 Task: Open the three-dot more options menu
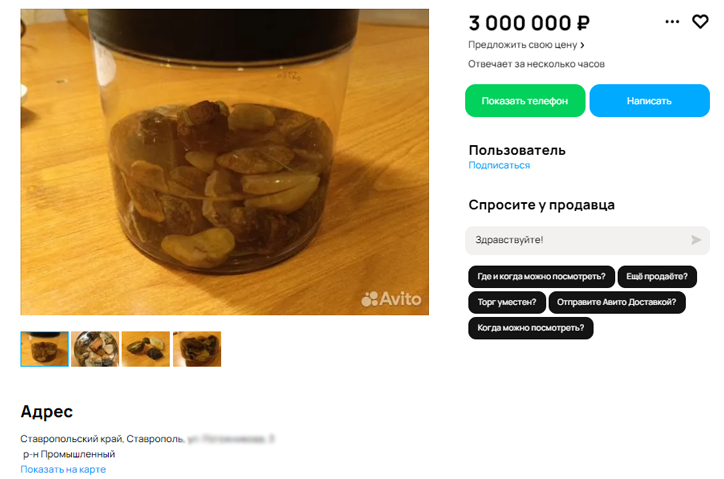coord(672,21)
